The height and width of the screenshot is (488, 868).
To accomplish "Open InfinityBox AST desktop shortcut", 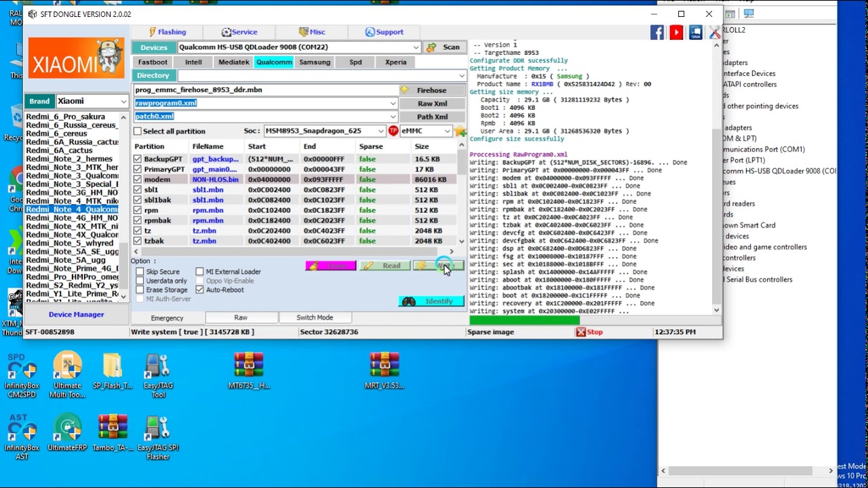I will pyautogui.click(x=22, y=437).
